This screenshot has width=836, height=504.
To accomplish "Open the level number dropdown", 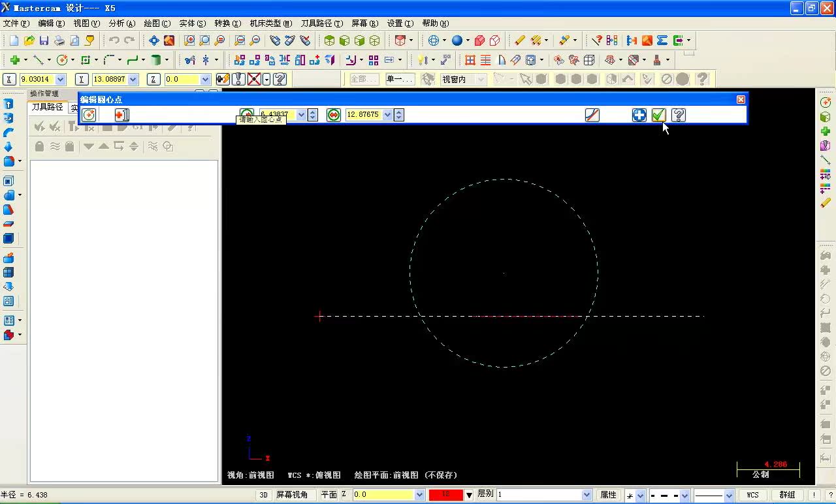I will 587,495.
